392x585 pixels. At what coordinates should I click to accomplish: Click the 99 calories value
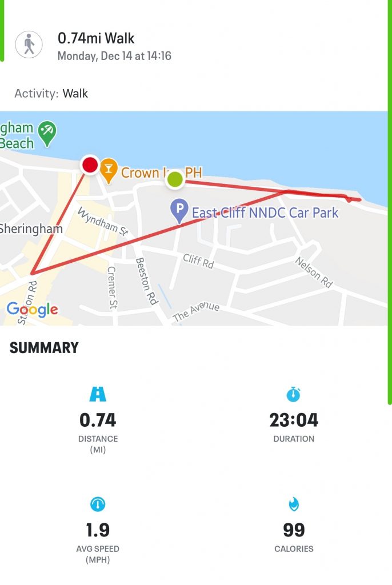[294, 530]
